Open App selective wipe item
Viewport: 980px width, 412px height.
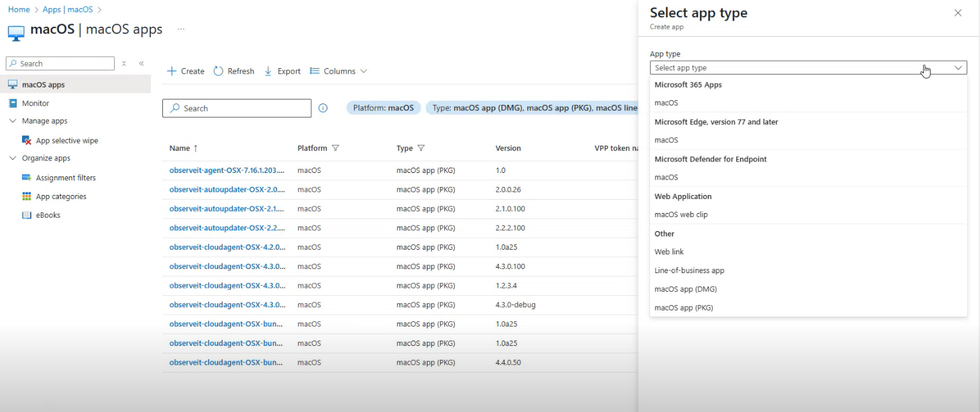click(x=67, y=141)
